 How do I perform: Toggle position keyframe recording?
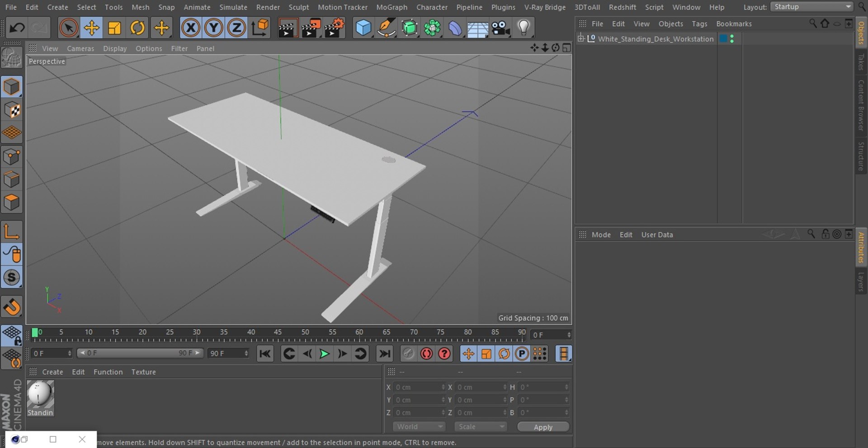(x=468, y=354)
